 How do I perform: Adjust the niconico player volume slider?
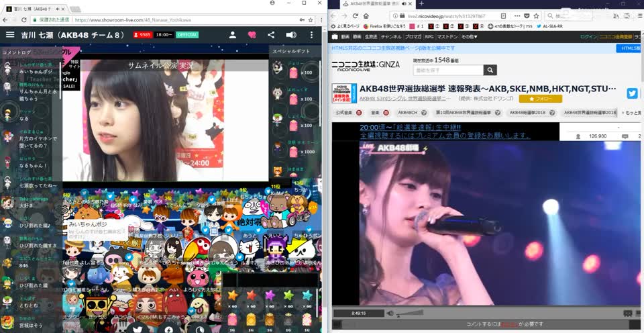411,314
